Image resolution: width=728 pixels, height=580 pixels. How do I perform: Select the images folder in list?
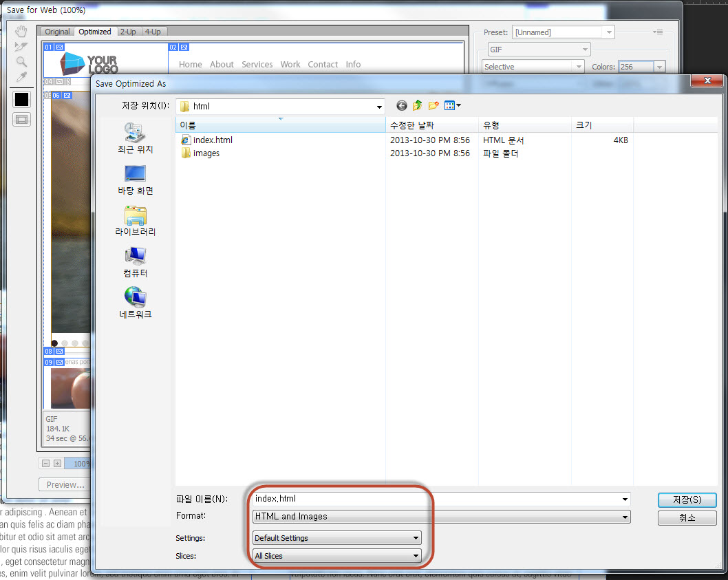206,153
